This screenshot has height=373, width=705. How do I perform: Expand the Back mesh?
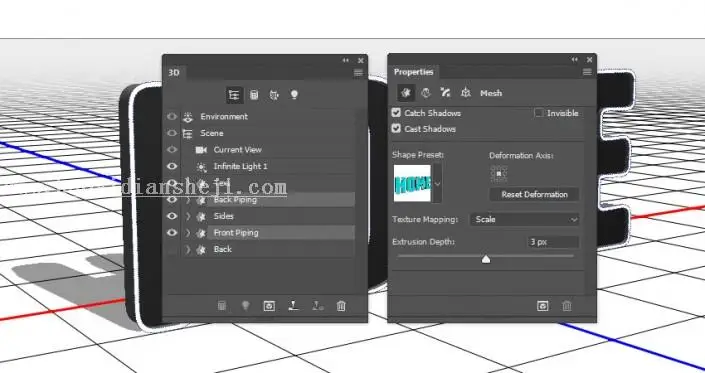click(x=188, y=249)
